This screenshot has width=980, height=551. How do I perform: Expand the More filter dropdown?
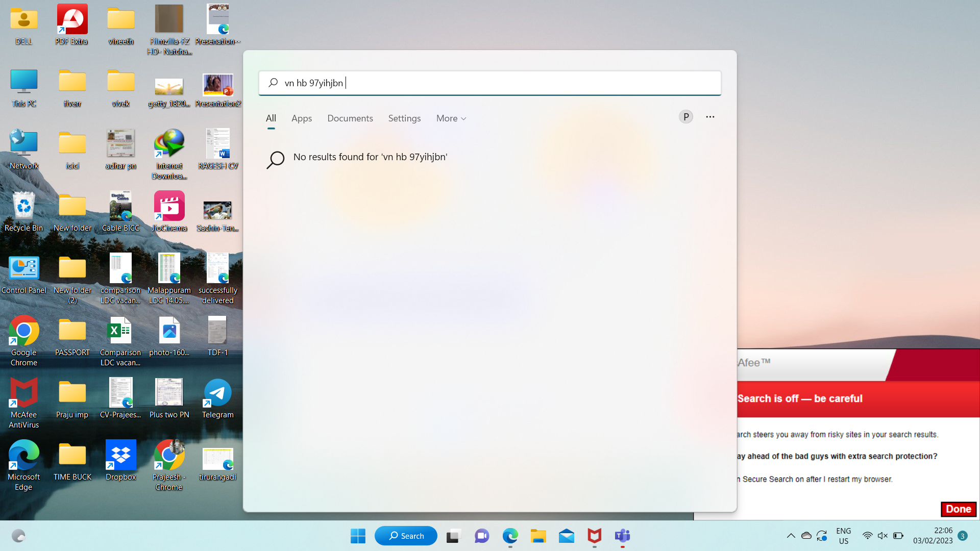(451, 118)
